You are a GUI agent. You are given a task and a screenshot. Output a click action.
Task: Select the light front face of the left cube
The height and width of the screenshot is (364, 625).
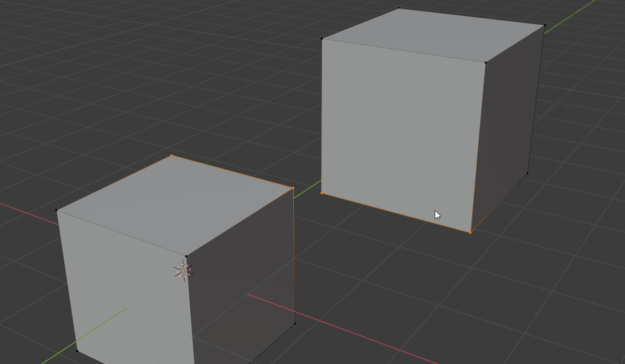128,295
